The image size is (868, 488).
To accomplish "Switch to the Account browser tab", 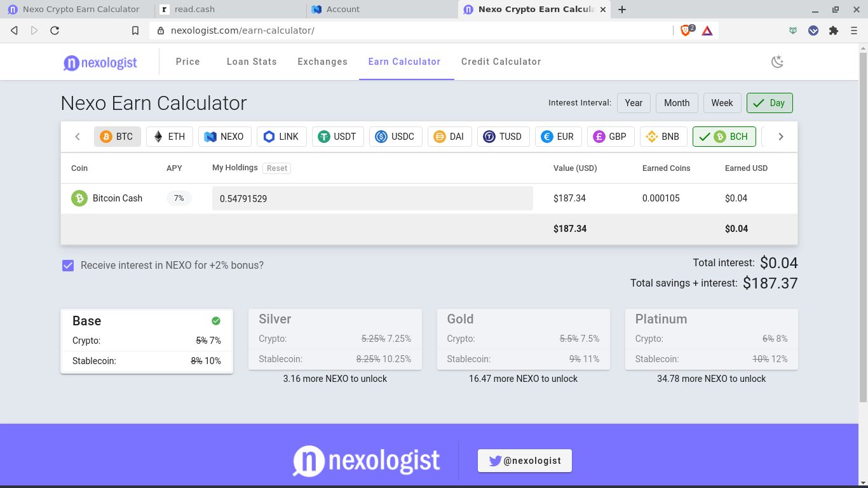I will pyautogui.click(x=381, y=10).
